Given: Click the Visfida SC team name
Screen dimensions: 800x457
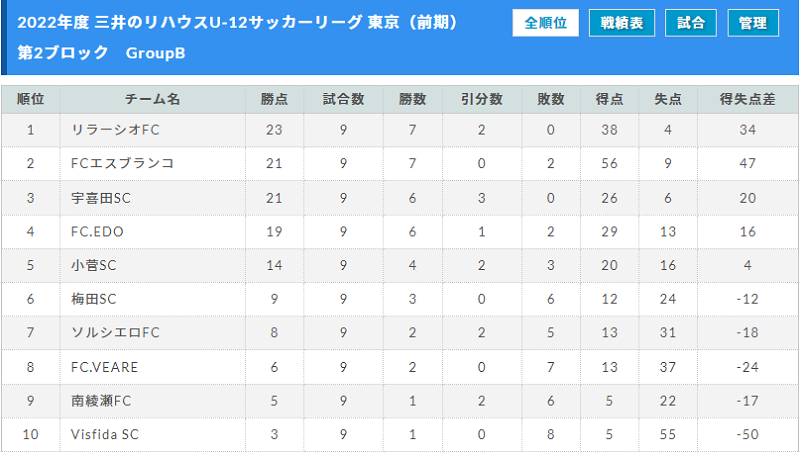Looking at the screenshot, I should point(105,435).
